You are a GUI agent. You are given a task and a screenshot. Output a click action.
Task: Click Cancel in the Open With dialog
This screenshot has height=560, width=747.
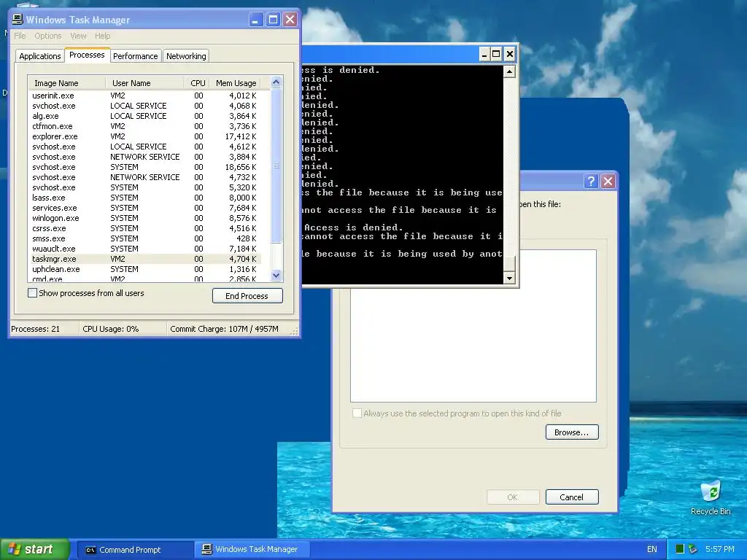[x=572, y=497]
